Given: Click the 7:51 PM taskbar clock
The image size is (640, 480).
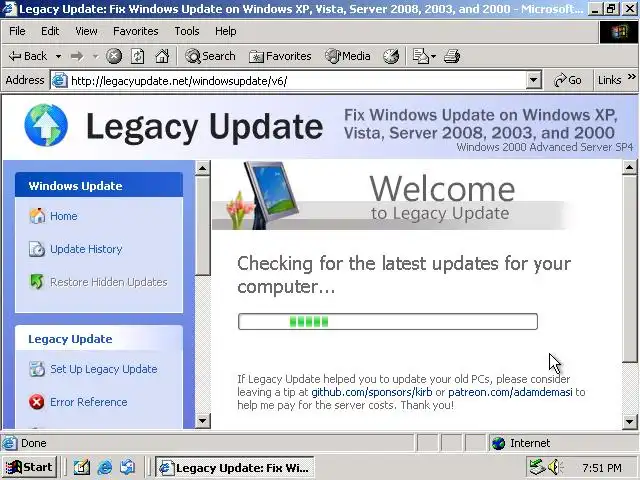Looking at the screenshot, I should pyautogui.click(x=602, y=467).
